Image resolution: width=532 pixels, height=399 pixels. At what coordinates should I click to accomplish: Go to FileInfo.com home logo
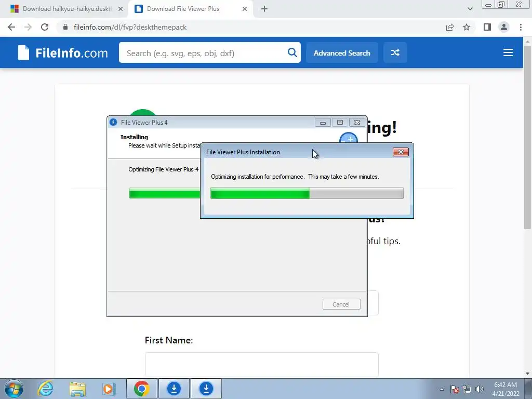[63, 52]
